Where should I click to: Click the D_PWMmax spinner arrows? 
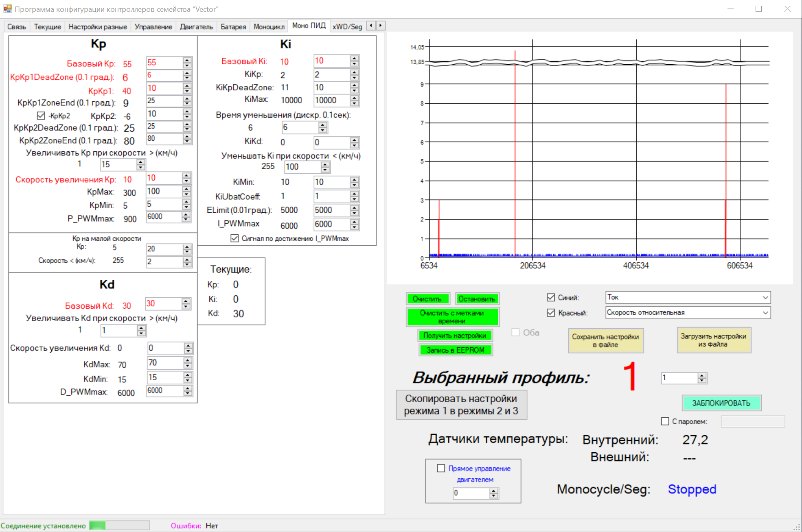(188, 390)
